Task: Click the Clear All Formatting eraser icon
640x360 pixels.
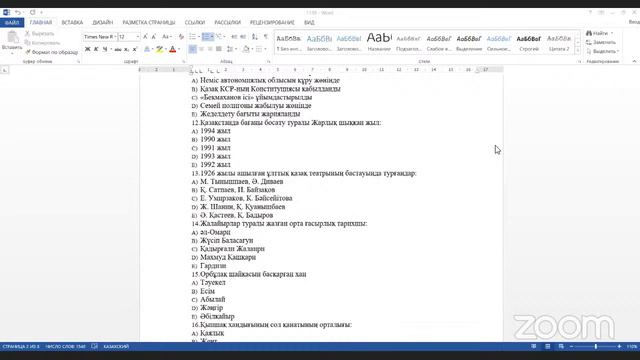Action: (181, 37)
